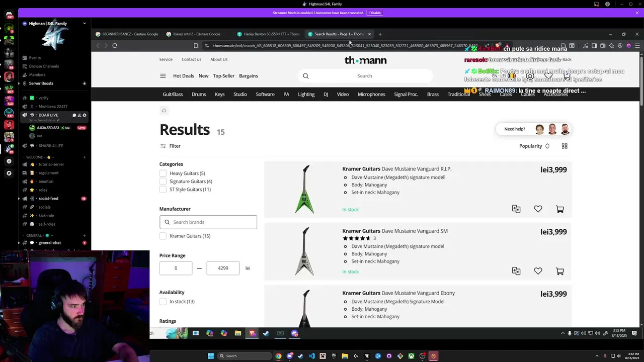Screen dimensions: 644x362
Task: Switch to the grid view icon
Action: [565, 146]
